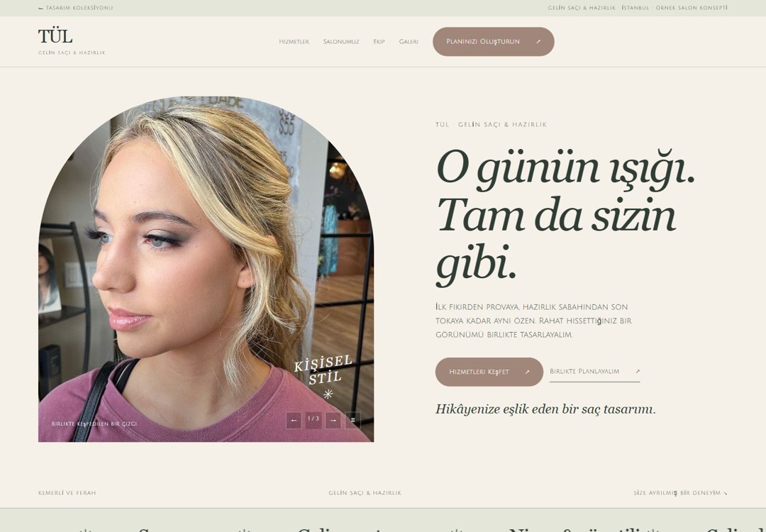This screenshot has height=532, width=766.
Task: Click the slide counter 1 / 3
Action: pos(313,419)
